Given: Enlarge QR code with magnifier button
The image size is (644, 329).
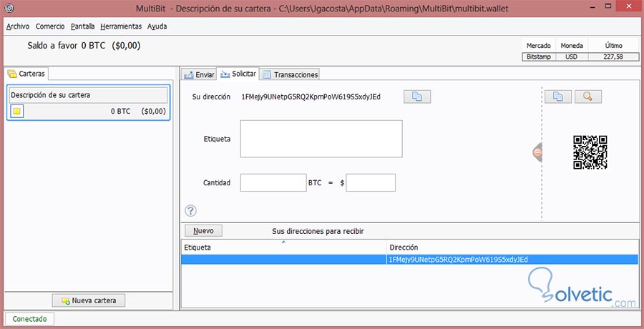Looking at the screenshot, I should click(587, 97).
